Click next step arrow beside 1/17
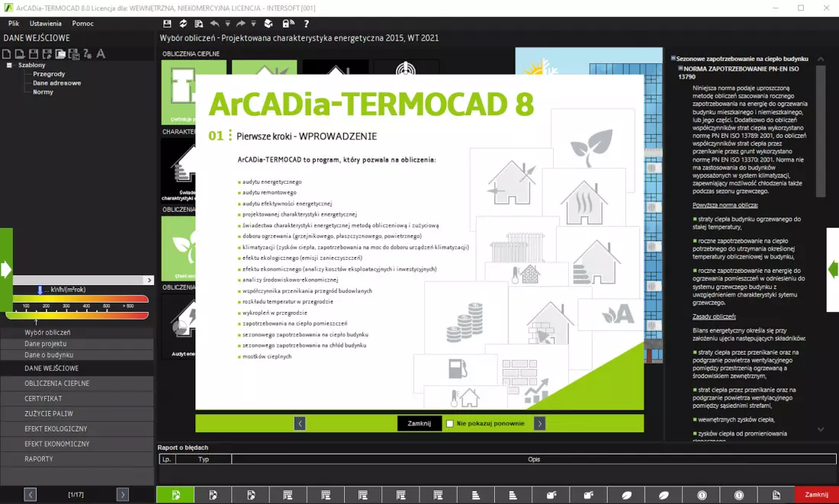 (x=123, y=495)
